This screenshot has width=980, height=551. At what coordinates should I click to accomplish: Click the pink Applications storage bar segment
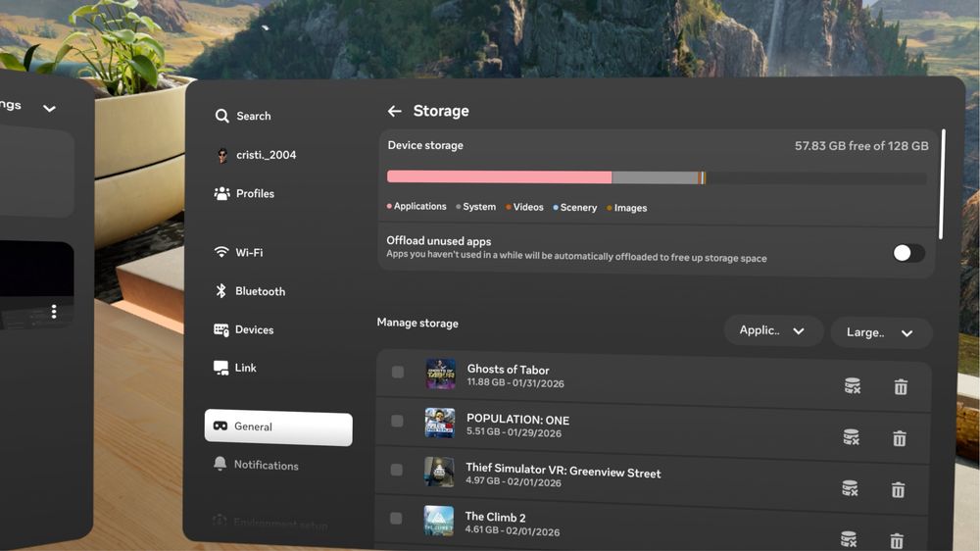(x=500, y=177)
